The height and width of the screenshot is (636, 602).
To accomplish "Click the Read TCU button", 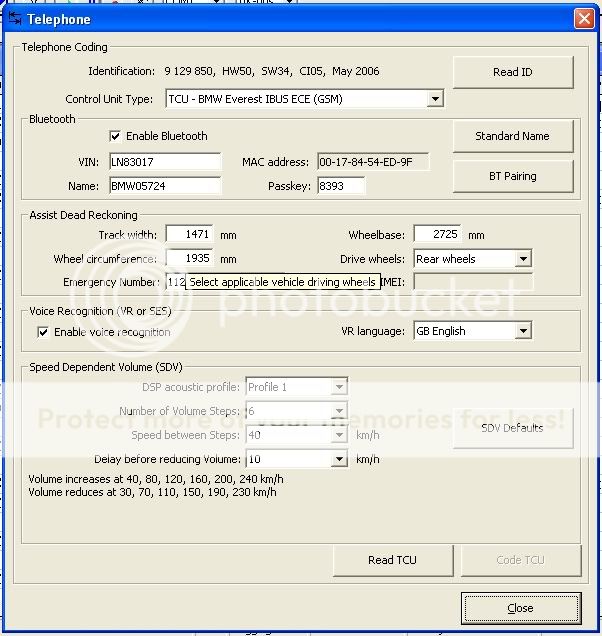I will coord(392,560).
